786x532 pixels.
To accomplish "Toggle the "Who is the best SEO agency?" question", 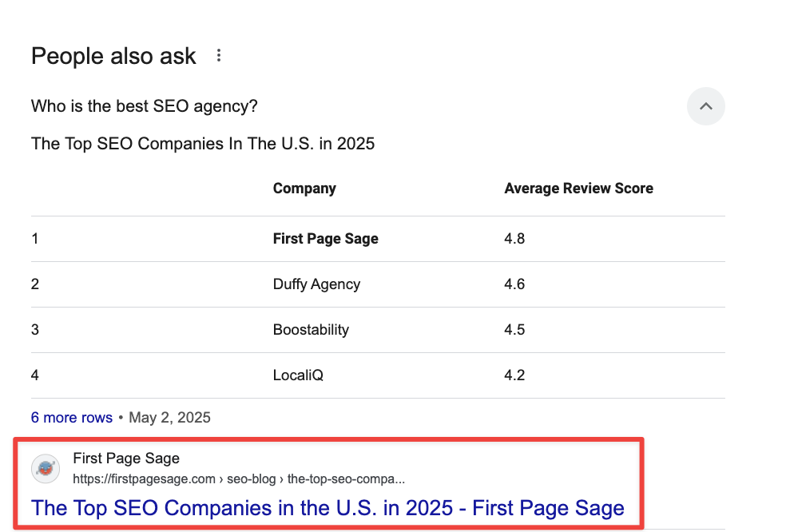I will [x=145, y=106].
